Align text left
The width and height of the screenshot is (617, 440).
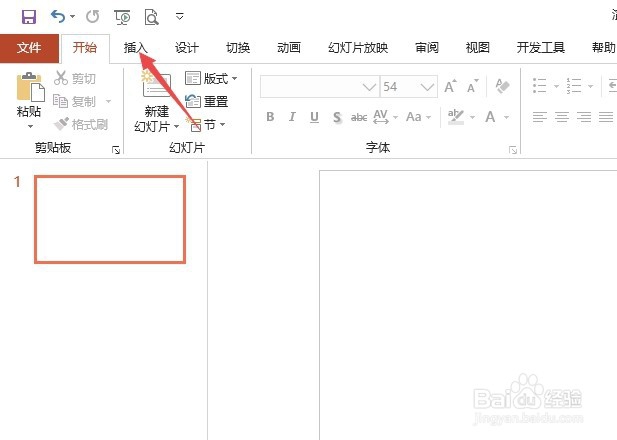[539, 117]
